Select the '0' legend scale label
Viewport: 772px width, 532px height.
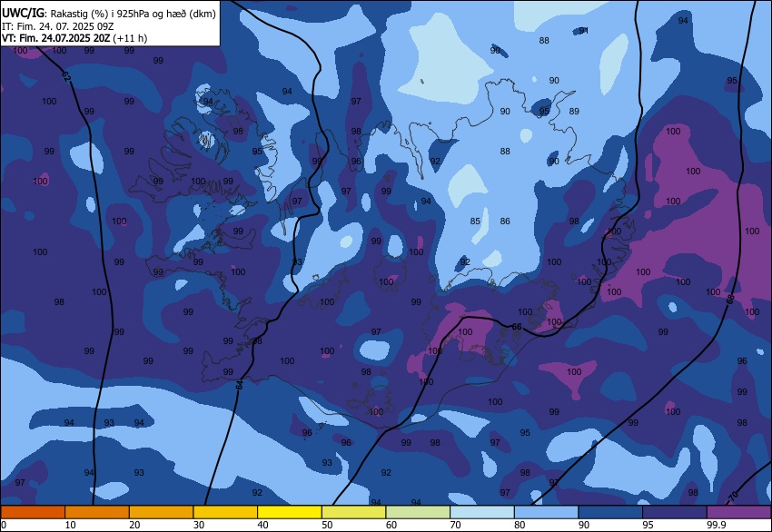(x=4, y=525)
